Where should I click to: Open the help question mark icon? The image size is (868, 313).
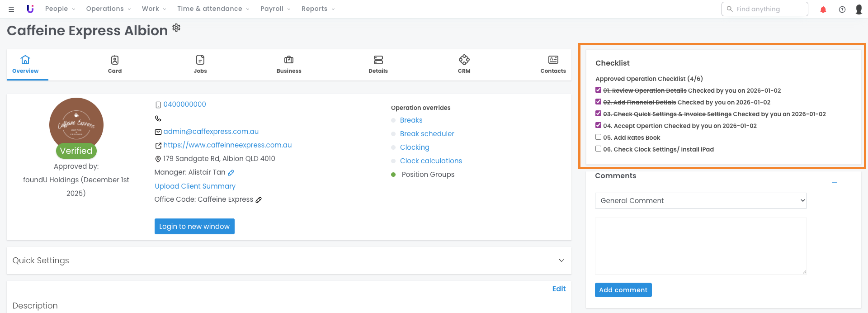click(x=842, y=9)
